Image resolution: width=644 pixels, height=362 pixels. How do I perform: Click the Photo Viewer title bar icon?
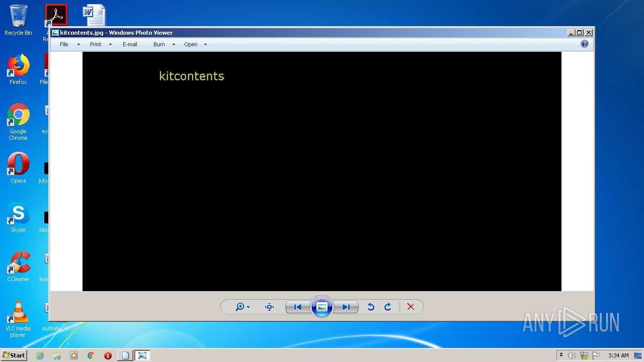(55, 33)
